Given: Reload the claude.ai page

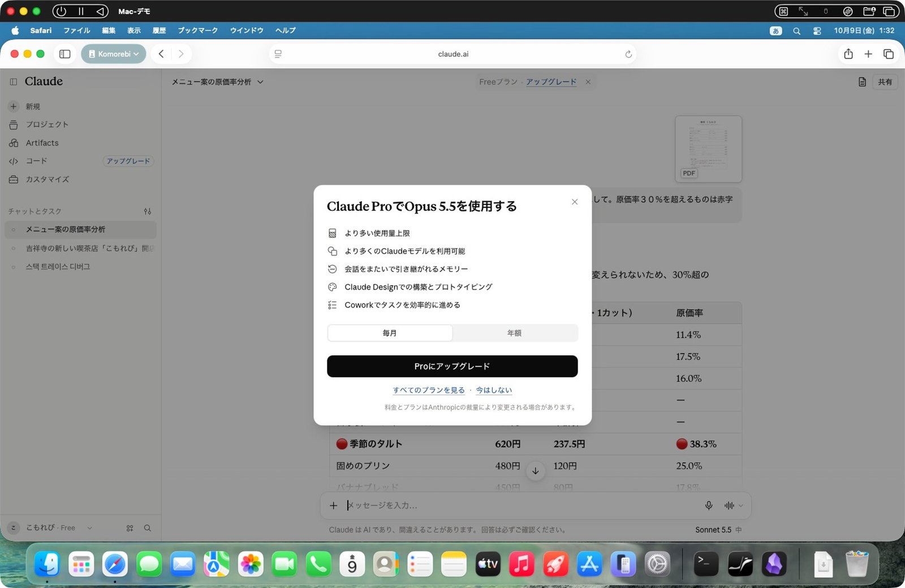Looking at the screenshot, I should [628, 54].
